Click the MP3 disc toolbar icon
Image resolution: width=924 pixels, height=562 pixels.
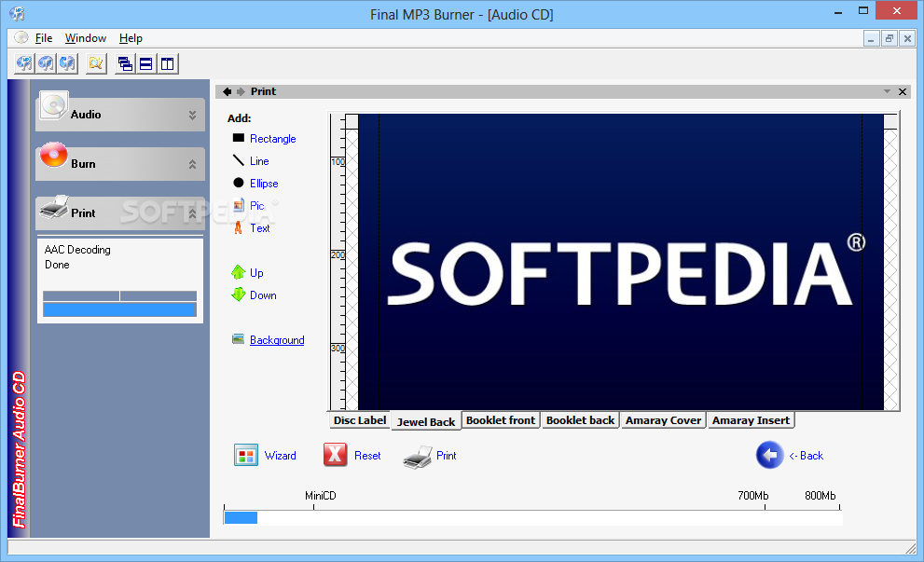pyautogui.click(x=24, y=63)
